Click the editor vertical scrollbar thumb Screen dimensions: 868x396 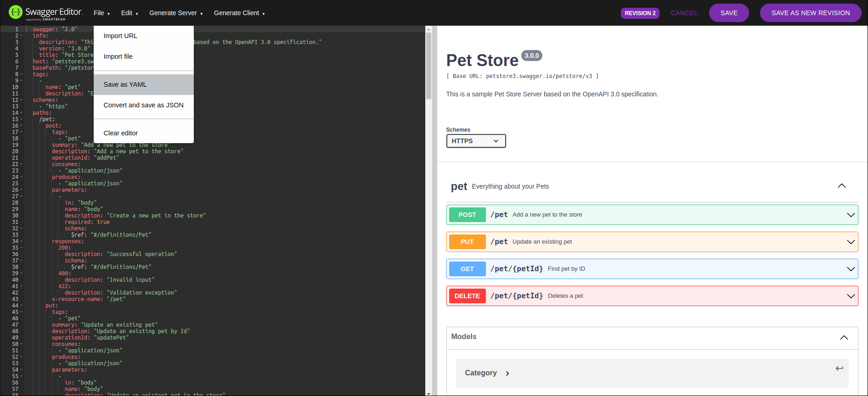click(x=428, y=64)
